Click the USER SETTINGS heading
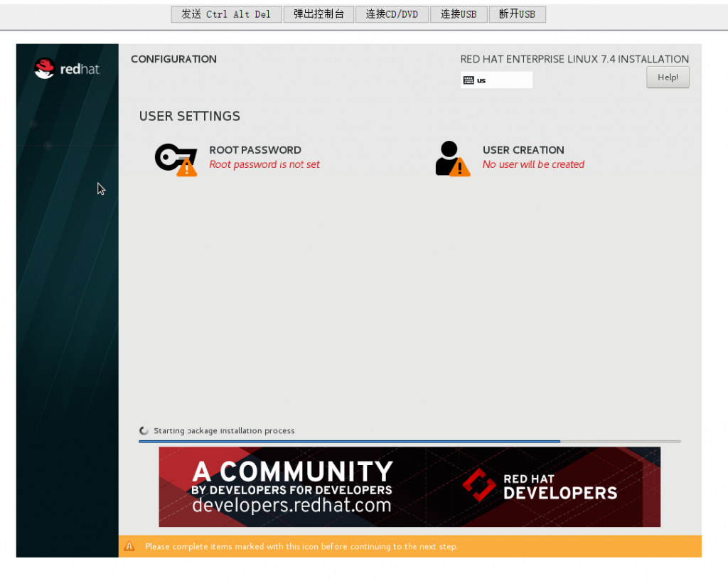The height and width of the screenshot is (581, 728). (189, 116)
